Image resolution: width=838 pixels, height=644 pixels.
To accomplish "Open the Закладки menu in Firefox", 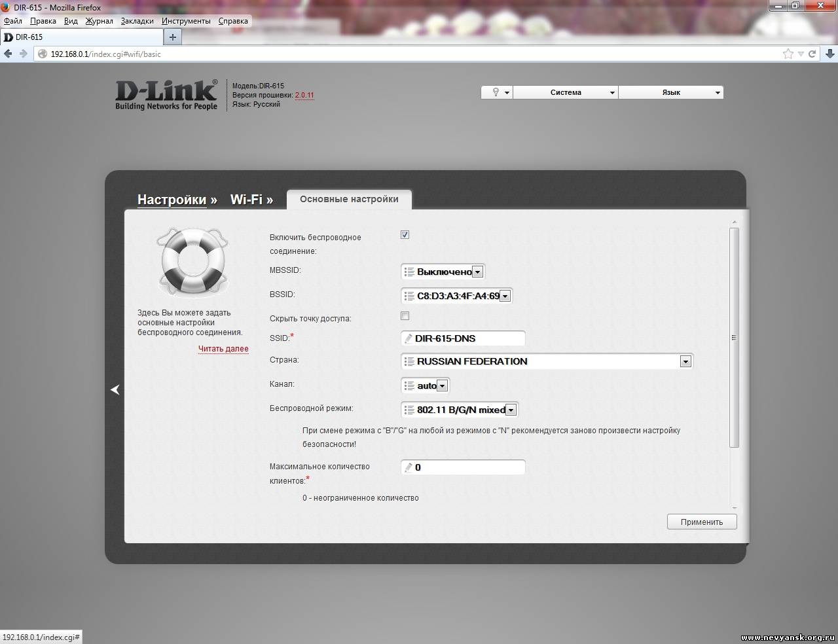I will (137, 21).
